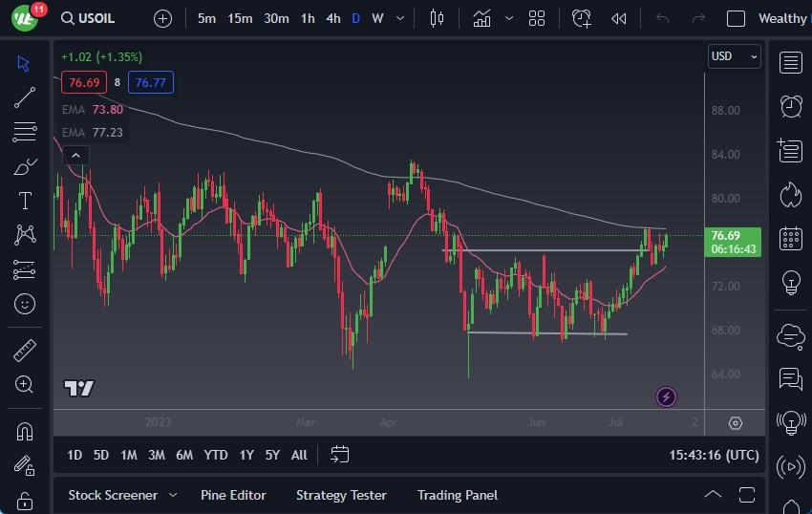Set the range to YTD
This screenshot has width=812, height=514.
point(216,455)
